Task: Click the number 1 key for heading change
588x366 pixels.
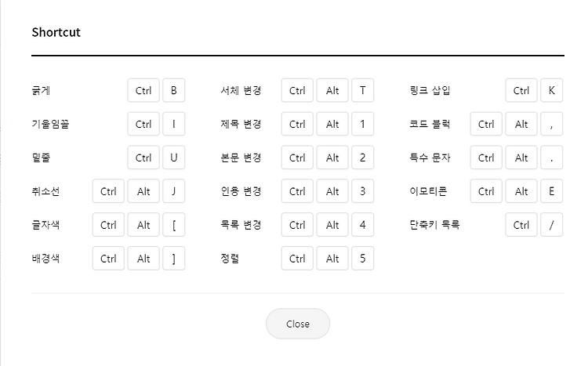Action: click(x=363, y=124)
